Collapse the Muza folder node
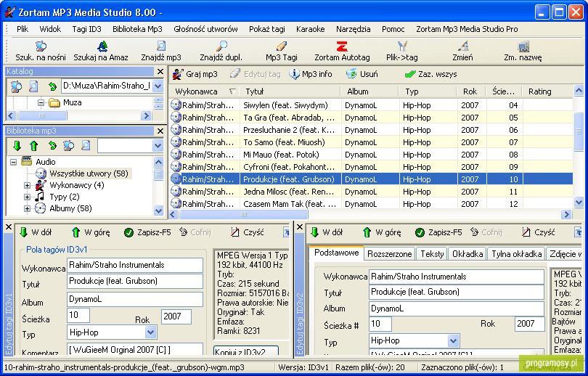588x376 pixels. click(41, 103)
